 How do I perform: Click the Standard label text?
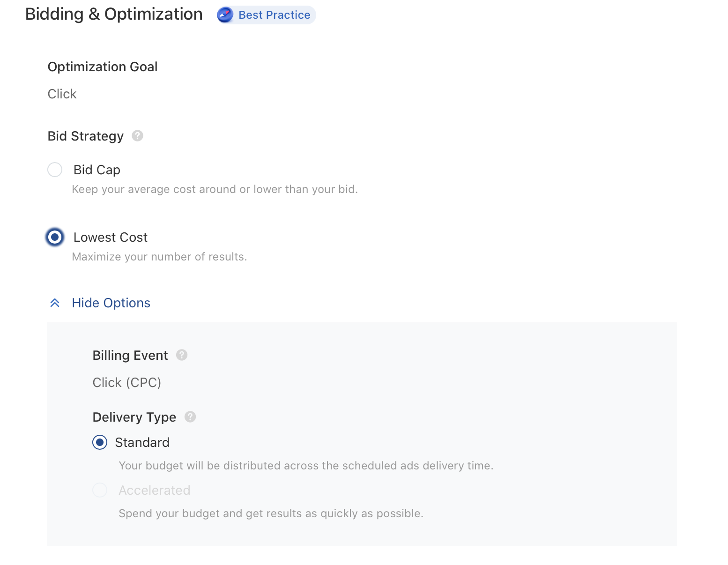pyautogui.click(x=142, y=442)
